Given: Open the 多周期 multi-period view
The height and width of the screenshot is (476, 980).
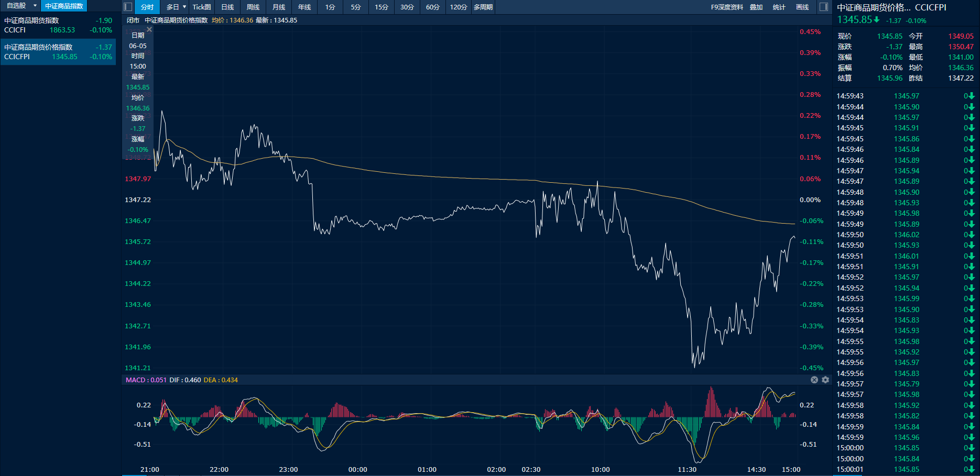Looking at the screenshot, I should coord(483,7).
